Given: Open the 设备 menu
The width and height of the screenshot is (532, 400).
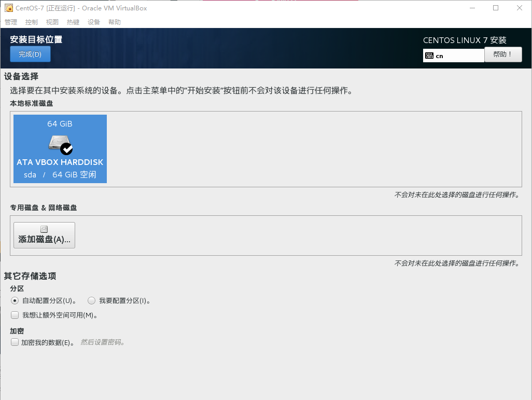Looking at the screenshot, I should [94, 22].
